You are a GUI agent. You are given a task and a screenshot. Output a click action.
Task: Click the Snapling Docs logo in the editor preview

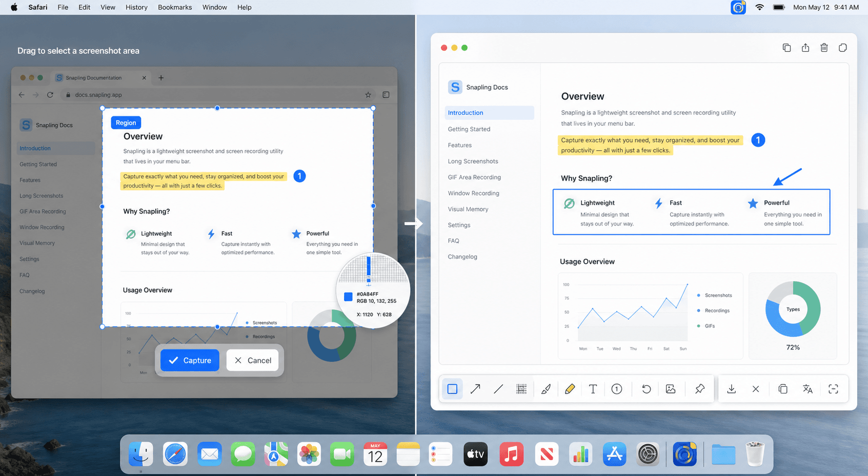455,87
